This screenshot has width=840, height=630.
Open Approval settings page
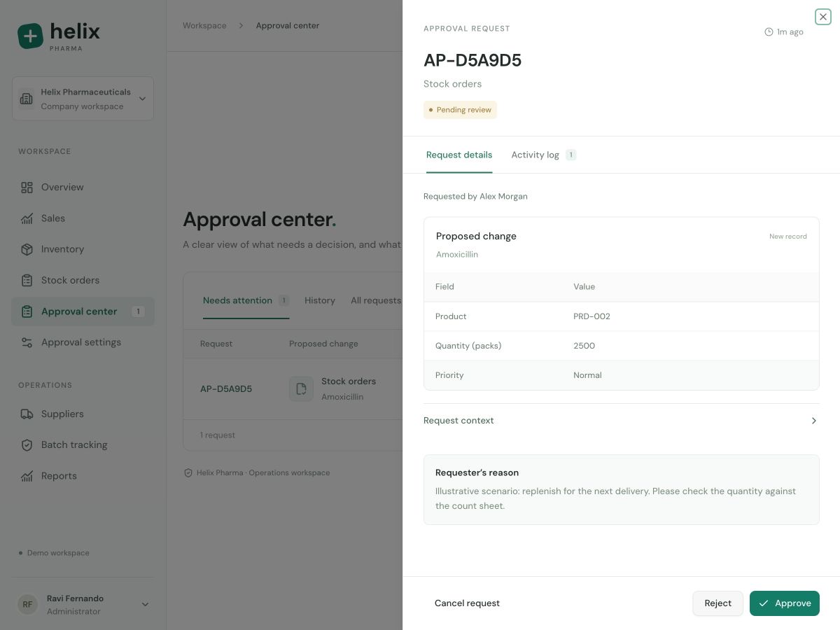click(83, 342)
